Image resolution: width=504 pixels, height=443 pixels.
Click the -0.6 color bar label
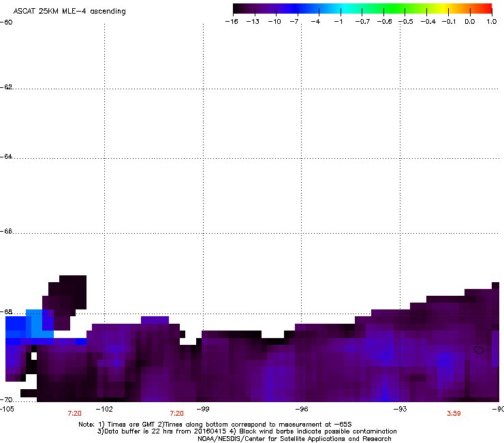point(384,22)
